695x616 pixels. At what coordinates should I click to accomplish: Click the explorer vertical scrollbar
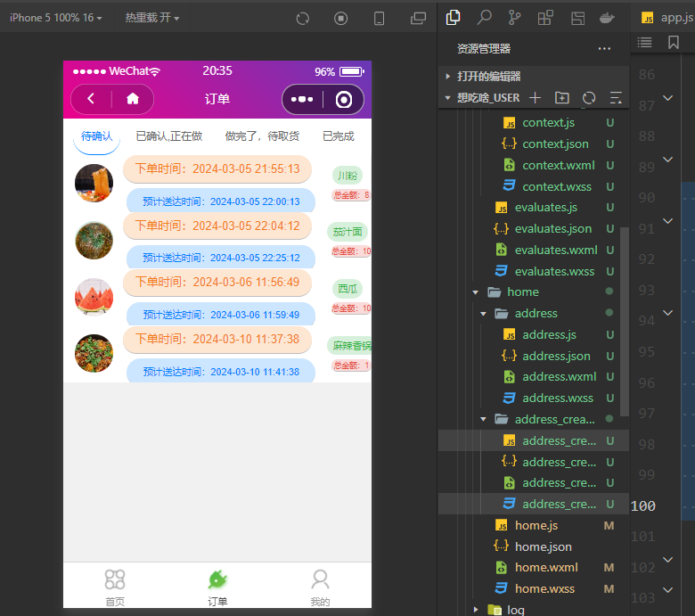click(625, 322)
